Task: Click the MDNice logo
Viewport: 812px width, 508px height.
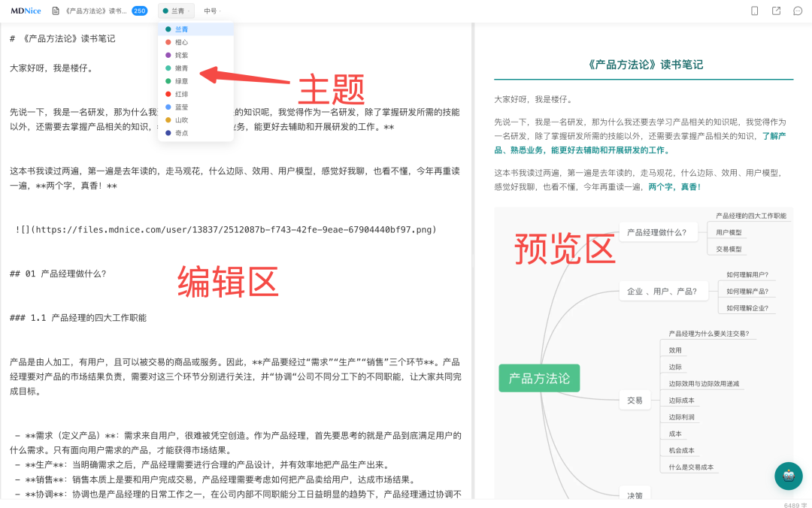Action: (26, 11)
